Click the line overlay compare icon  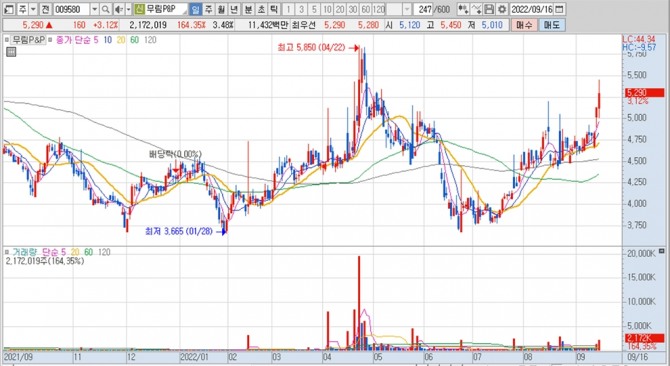point(477,9)
